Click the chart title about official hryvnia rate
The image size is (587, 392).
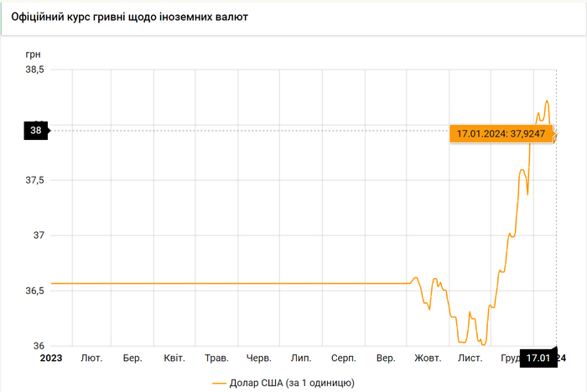(129, 17)
